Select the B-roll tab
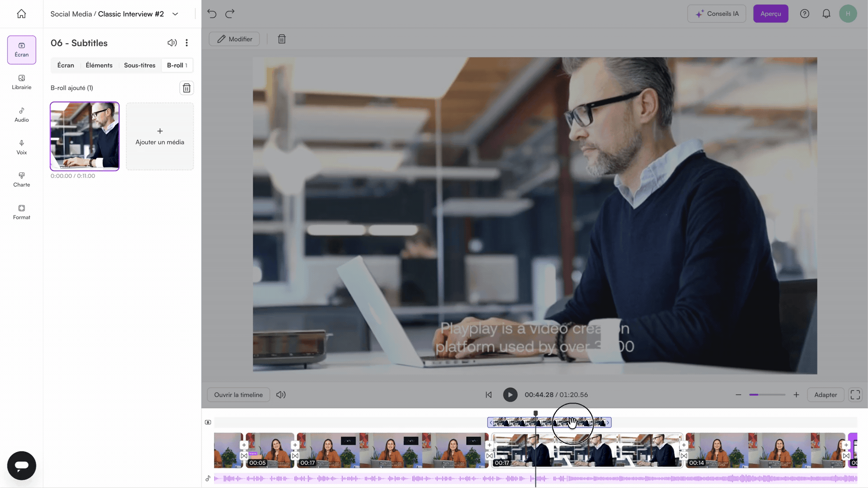 pyautogui.click(x=177, y=65)
